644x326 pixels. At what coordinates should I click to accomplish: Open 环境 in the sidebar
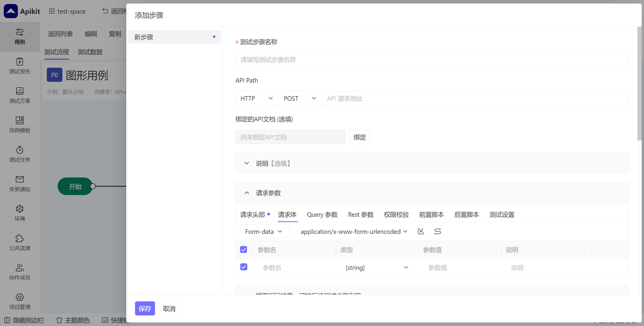click(20, 214)
